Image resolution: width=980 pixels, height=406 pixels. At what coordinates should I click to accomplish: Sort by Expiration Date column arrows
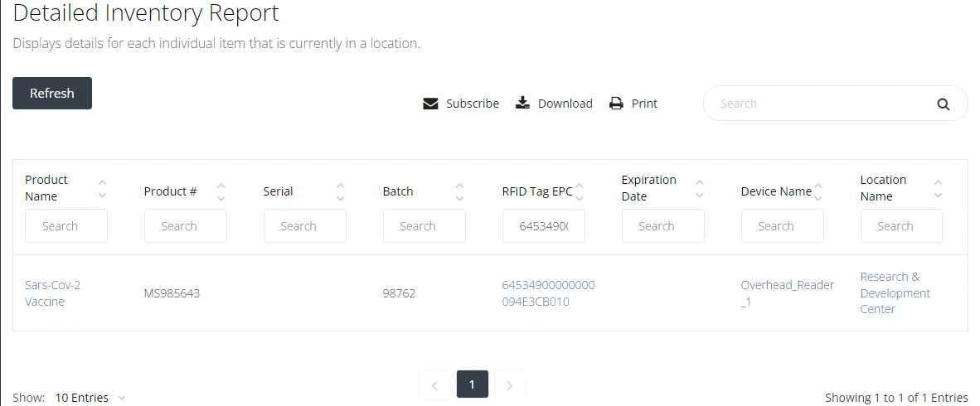tap(700, 189)
